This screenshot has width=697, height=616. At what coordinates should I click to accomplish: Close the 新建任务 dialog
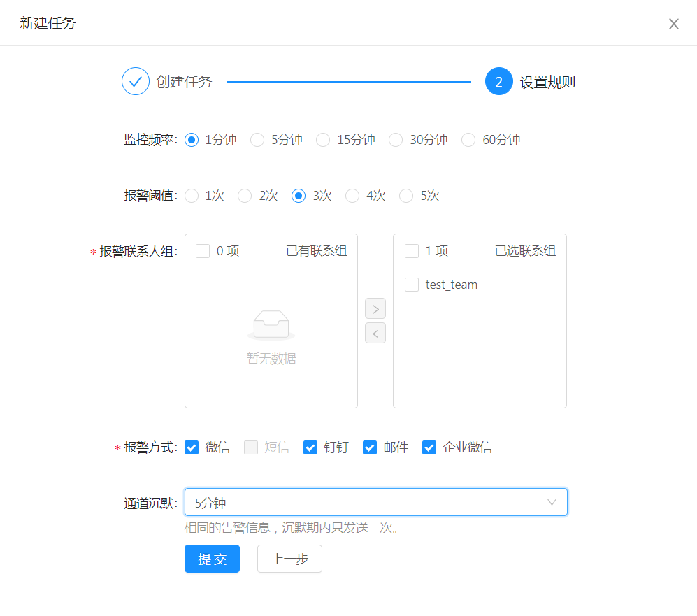point(673,24)
